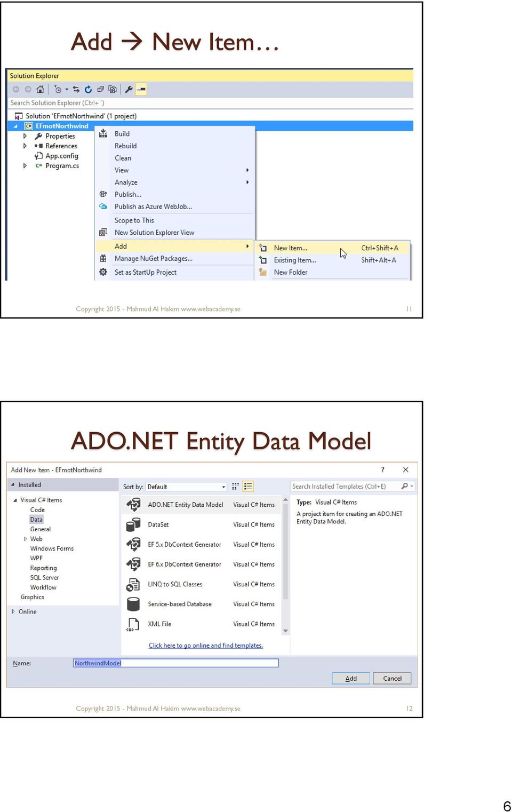Select the WPF category
Image resolution: width=512 pixels, height=812 pixels.
click(x=36, y=558)
